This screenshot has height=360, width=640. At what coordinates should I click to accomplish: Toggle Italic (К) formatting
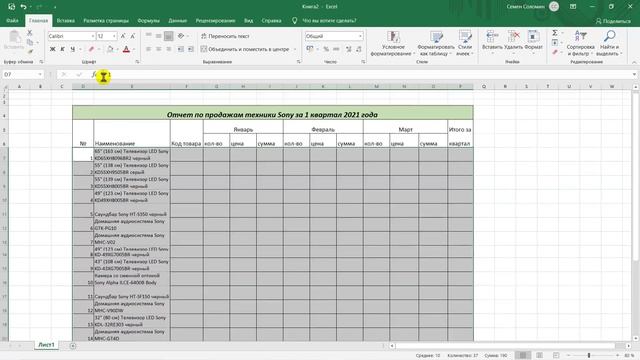point(62,49)
